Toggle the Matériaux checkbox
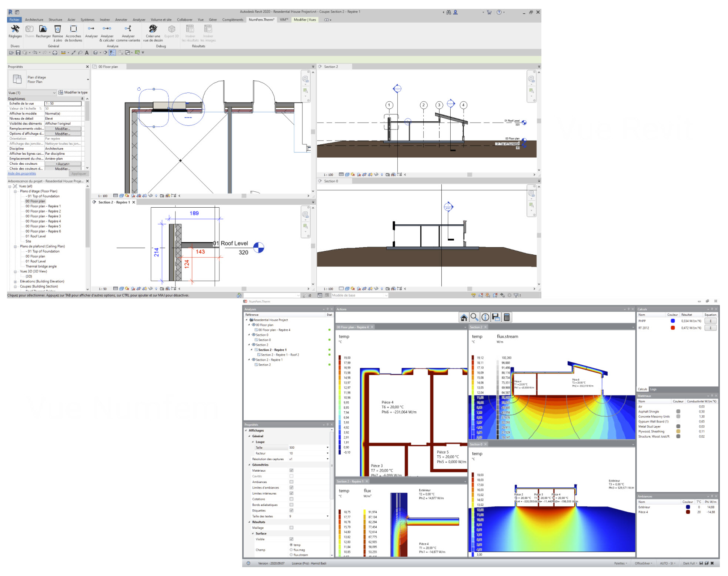This screenshot has width=728, height=576. 291,470
